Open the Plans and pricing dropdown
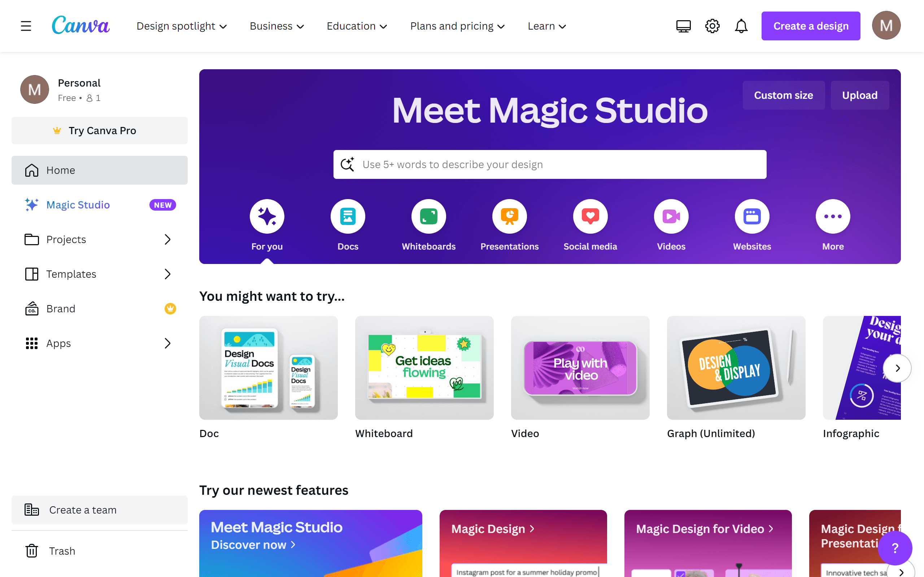This screenshot has width=924, height=577. (457, 26)
